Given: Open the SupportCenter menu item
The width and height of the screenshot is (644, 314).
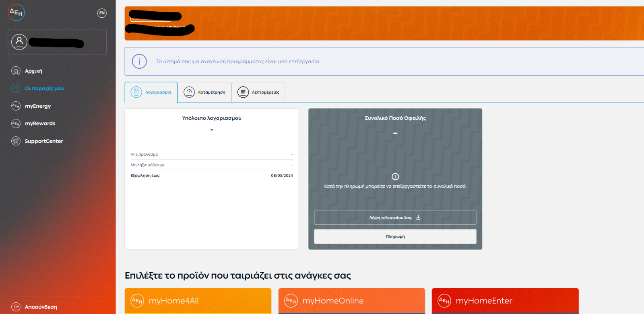Looking at the screenshot, I should [44, 141].
